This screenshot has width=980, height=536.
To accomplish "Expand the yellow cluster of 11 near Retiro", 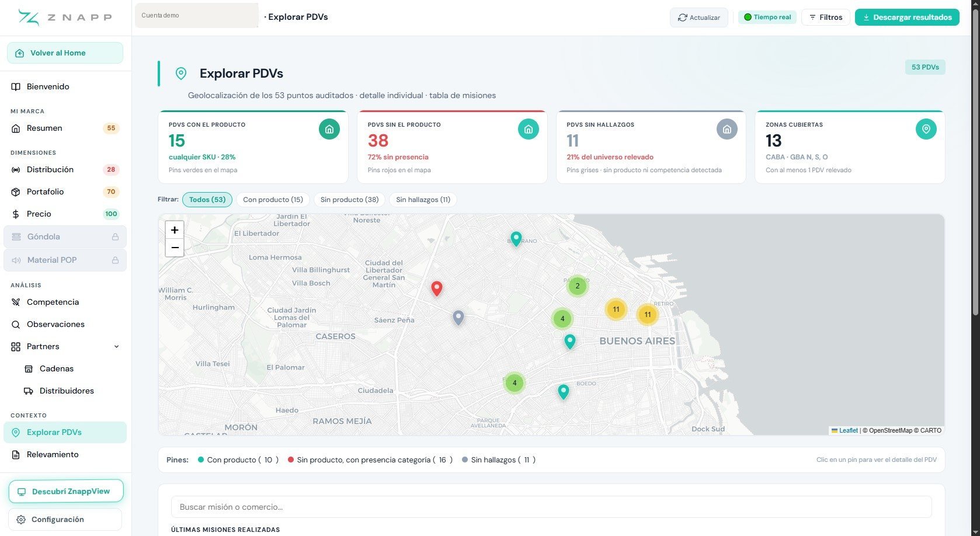I will [647, 315].
